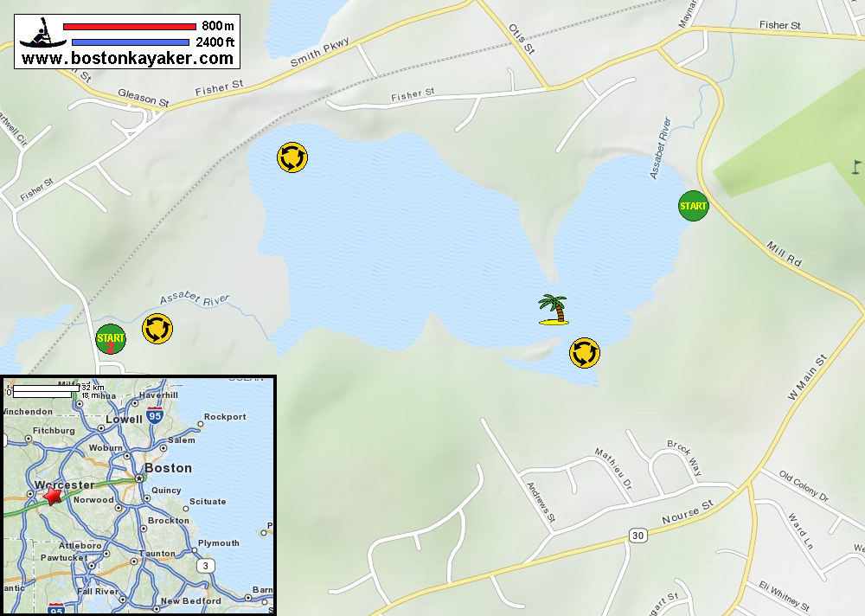Click Fall River on the inset map

[x=98, y=591]
